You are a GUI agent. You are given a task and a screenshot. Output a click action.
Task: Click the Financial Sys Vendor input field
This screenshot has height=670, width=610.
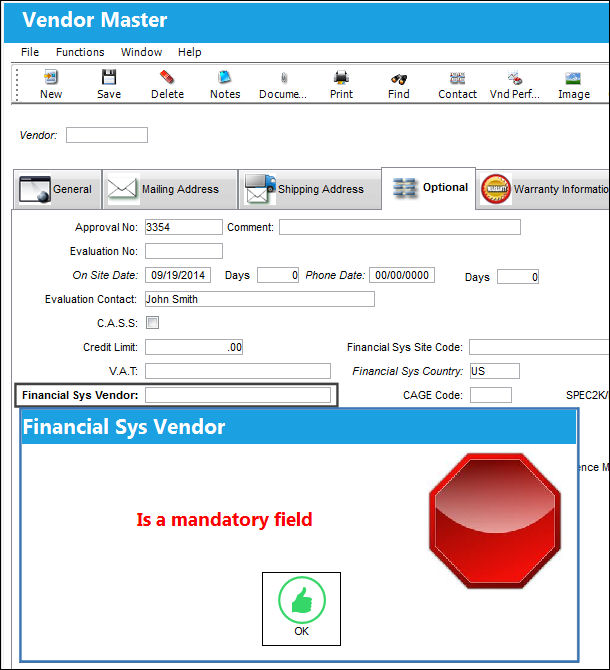(x=238, y=395)
